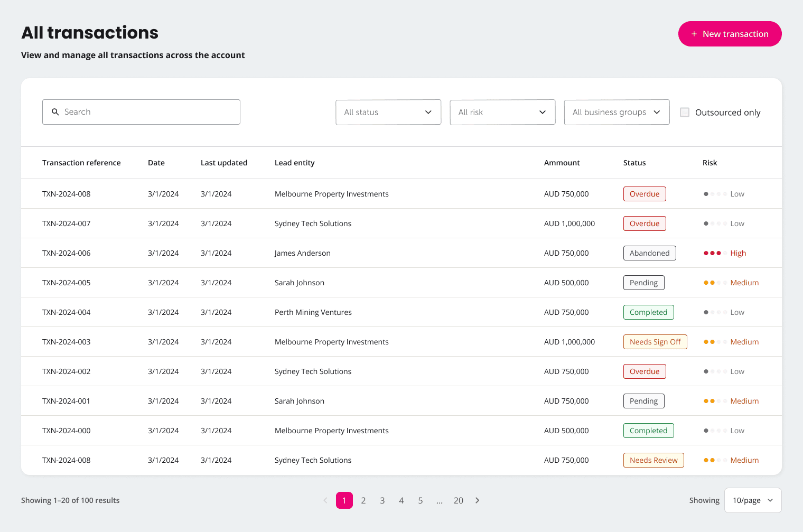The height and width of the screenshot is (532, 803).
Task: Click the Needs Review status badge
Action: 653,460
